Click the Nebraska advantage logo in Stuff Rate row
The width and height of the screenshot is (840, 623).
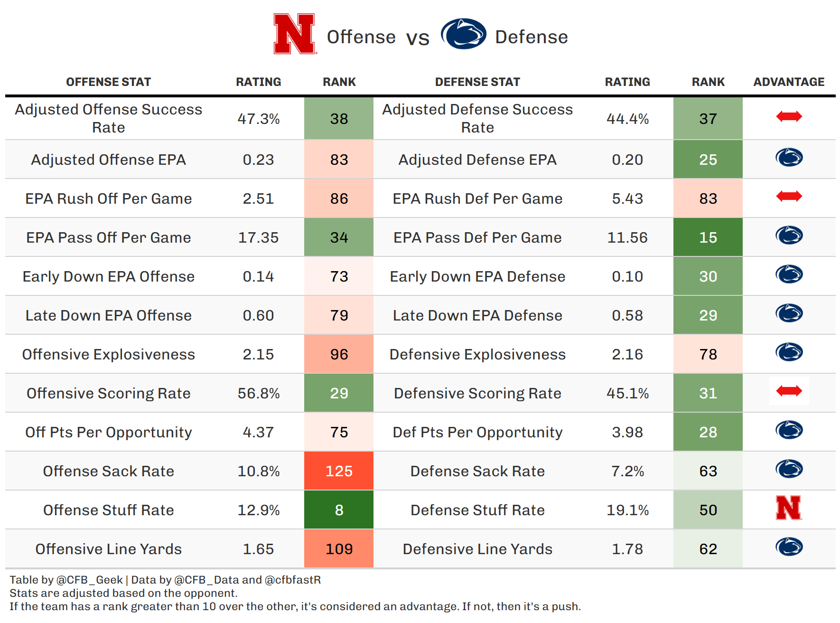pyautogui.click(x=789, y=508)
